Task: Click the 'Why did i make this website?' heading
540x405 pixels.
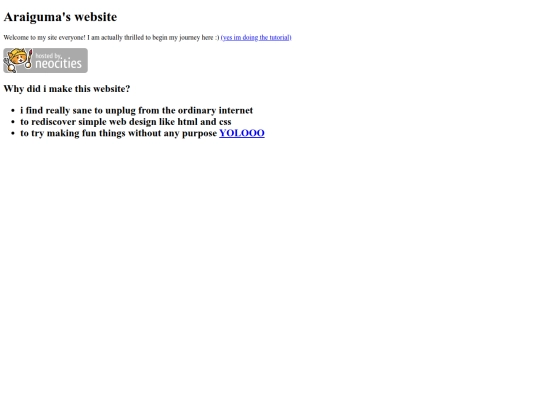Action: [67, 89]
